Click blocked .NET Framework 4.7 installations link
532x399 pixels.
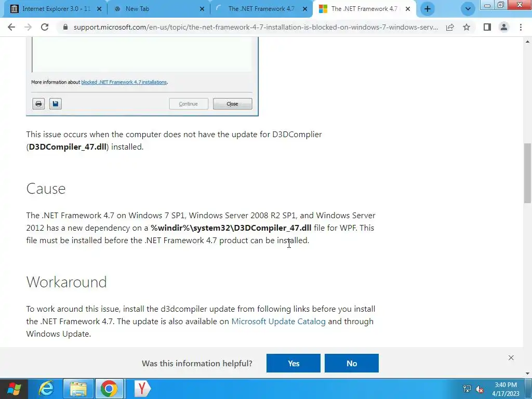(x=124, y=82)
